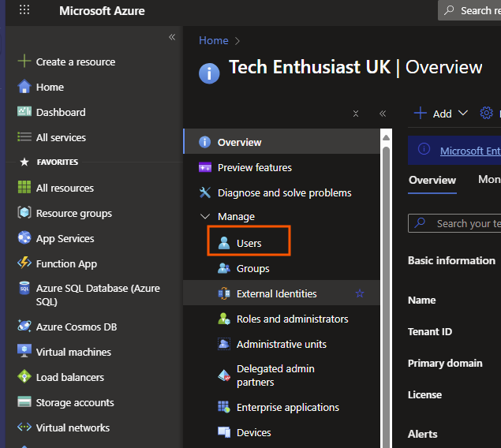The image size is (501, 448).
Task: Click the External Identities icon
Action: 224,293
